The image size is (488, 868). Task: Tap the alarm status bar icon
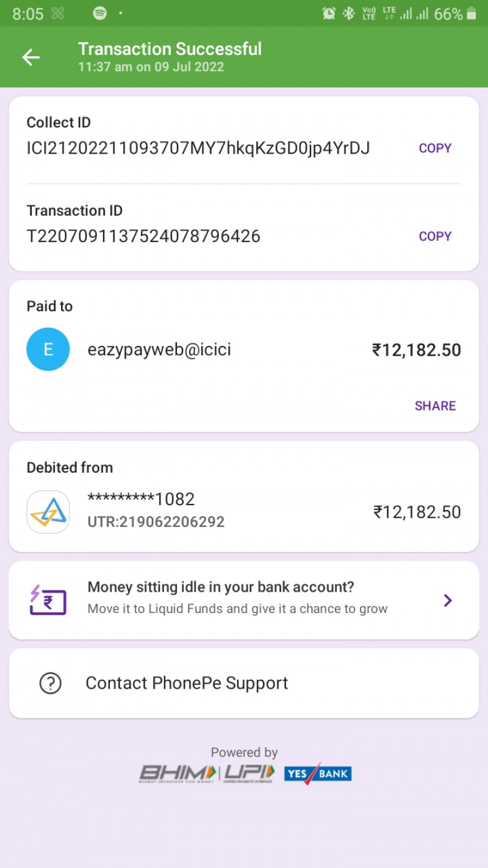pyautogui.click(x=329, y=13)
